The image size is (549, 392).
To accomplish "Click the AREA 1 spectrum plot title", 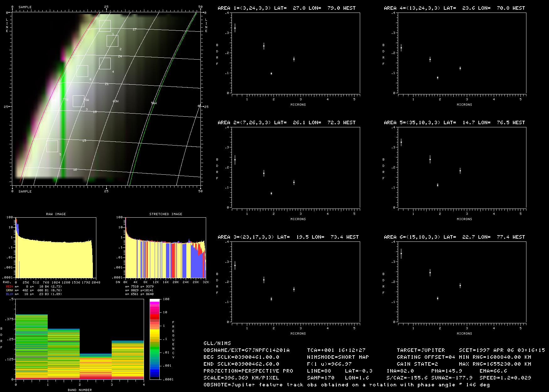I will tap(286, 8).
